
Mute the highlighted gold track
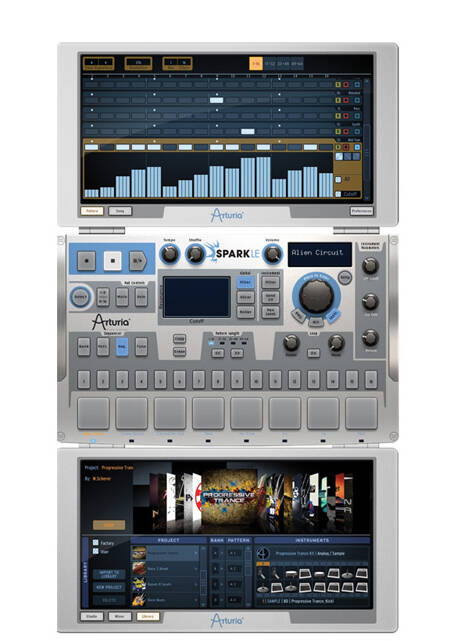[x=346, y=147]
